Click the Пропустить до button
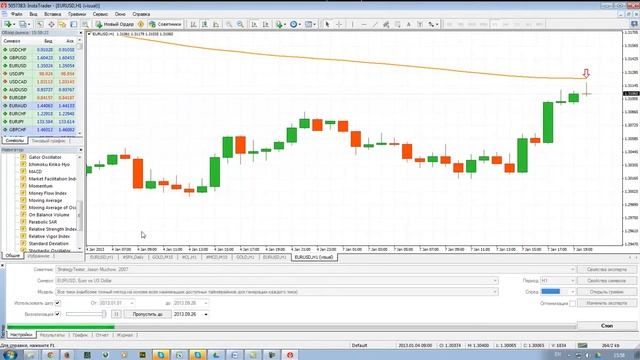 tap(147, 314)
